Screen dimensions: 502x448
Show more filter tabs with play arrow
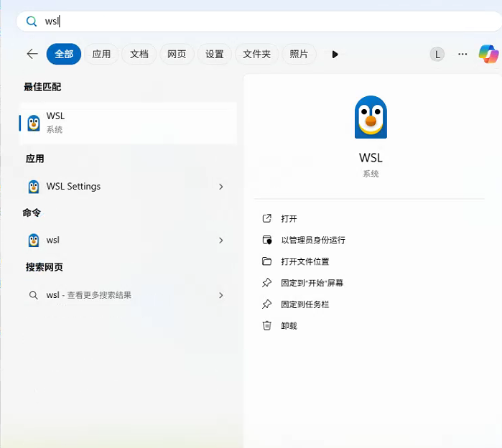click(335, 55)
